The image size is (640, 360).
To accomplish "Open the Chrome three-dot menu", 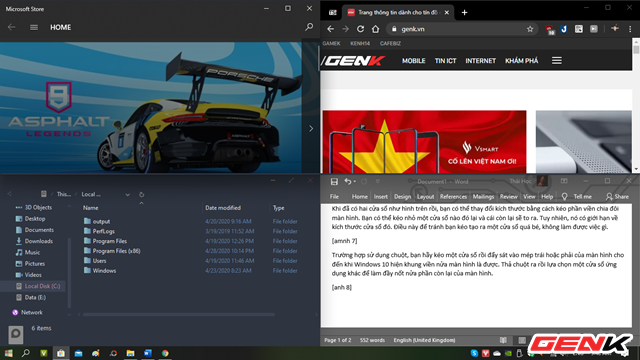I will [x=630, y=29].
